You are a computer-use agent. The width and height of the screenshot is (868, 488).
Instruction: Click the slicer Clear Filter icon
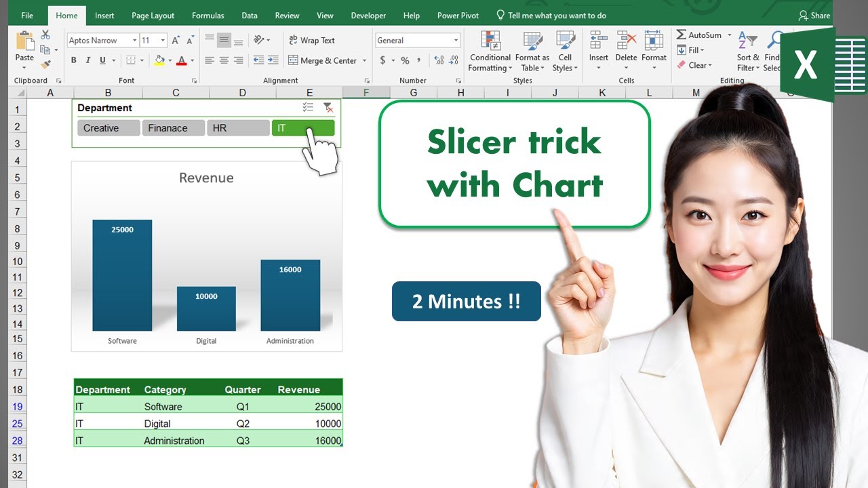tap(328, 108)
